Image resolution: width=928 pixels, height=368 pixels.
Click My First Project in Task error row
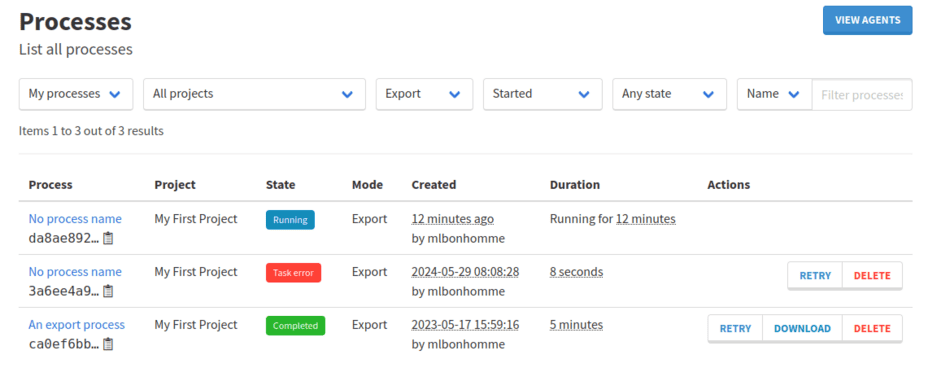coord(196,272)
